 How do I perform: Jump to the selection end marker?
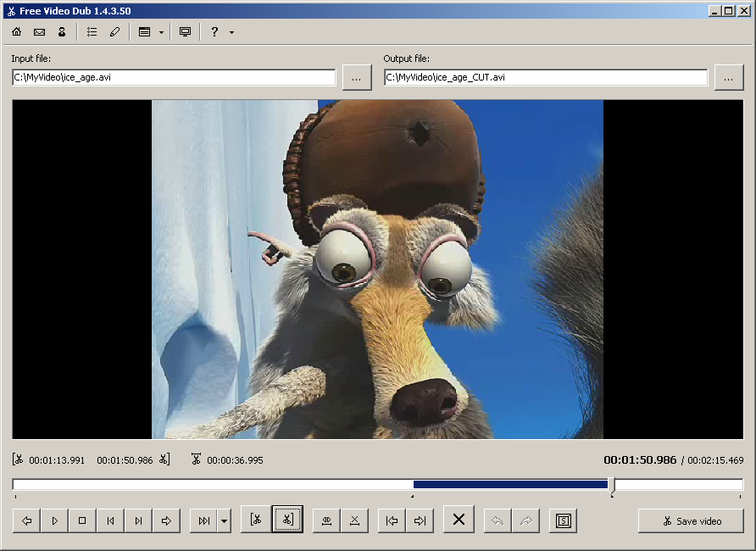(420, 520)
